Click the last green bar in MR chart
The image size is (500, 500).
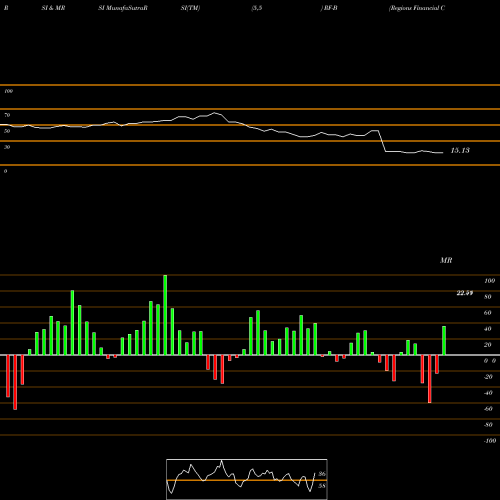tap(444, 340)
